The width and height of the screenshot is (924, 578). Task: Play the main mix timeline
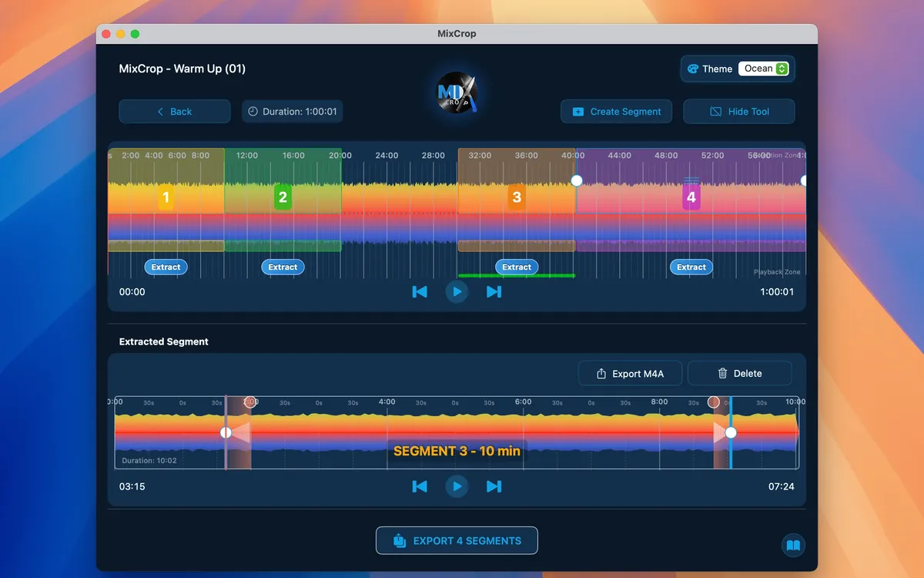457,291
